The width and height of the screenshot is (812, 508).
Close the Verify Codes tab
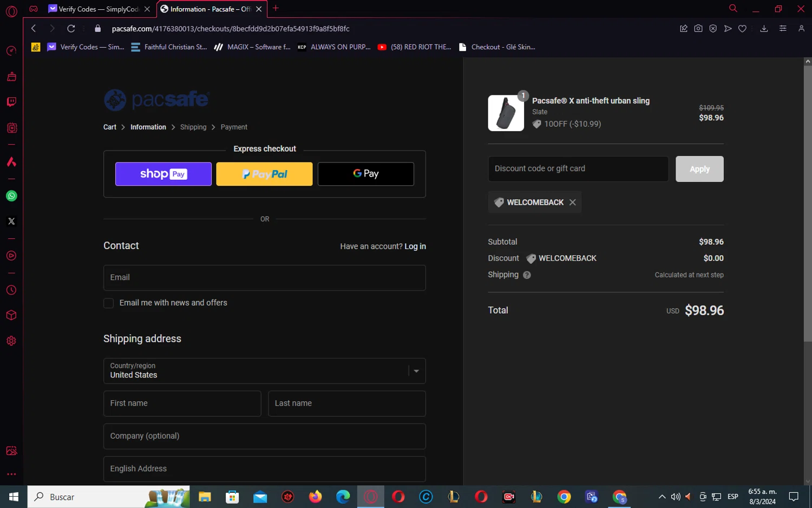point(147,9)
